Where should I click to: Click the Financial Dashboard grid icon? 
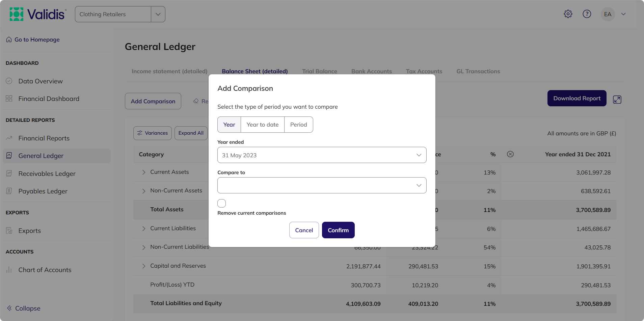pos(9,99)
